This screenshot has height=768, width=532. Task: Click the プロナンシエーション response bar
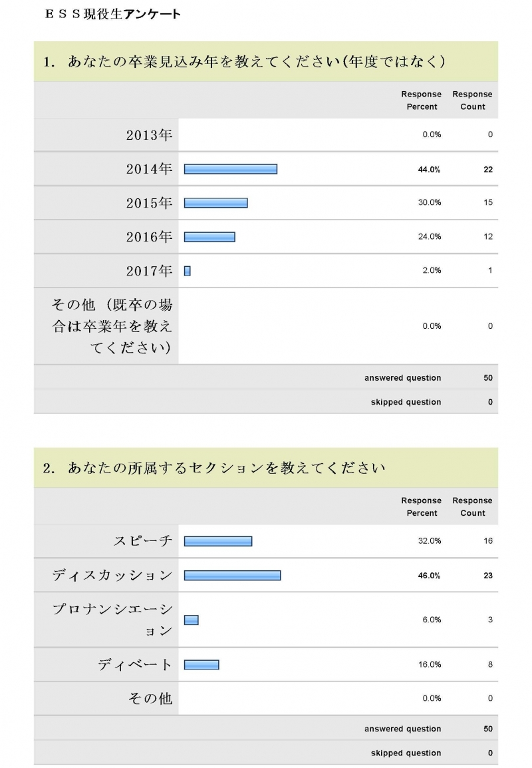pos(192,620)
